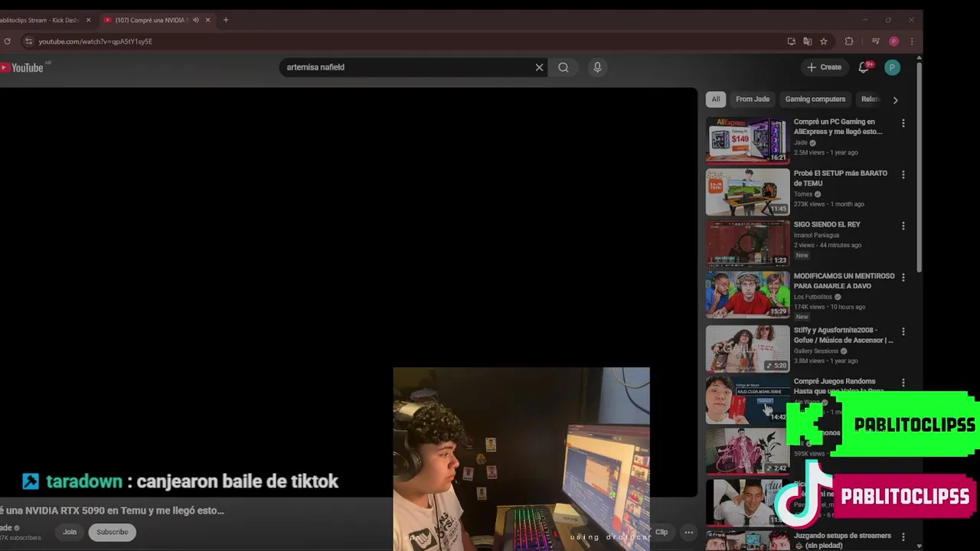Open options for Compré Juegos Randoms video
The image size is (980, 551).
click(903, 383)
